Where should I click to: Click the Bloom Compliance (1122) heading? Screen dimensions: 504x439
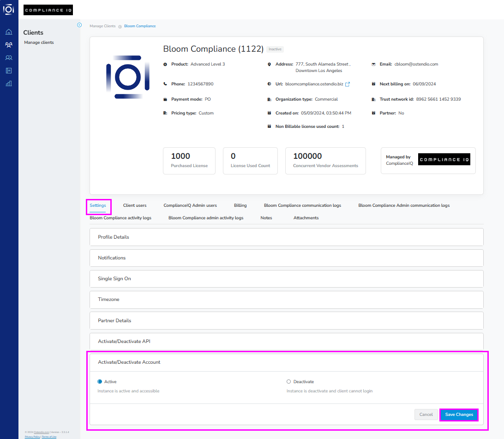(x=213, y=49)
